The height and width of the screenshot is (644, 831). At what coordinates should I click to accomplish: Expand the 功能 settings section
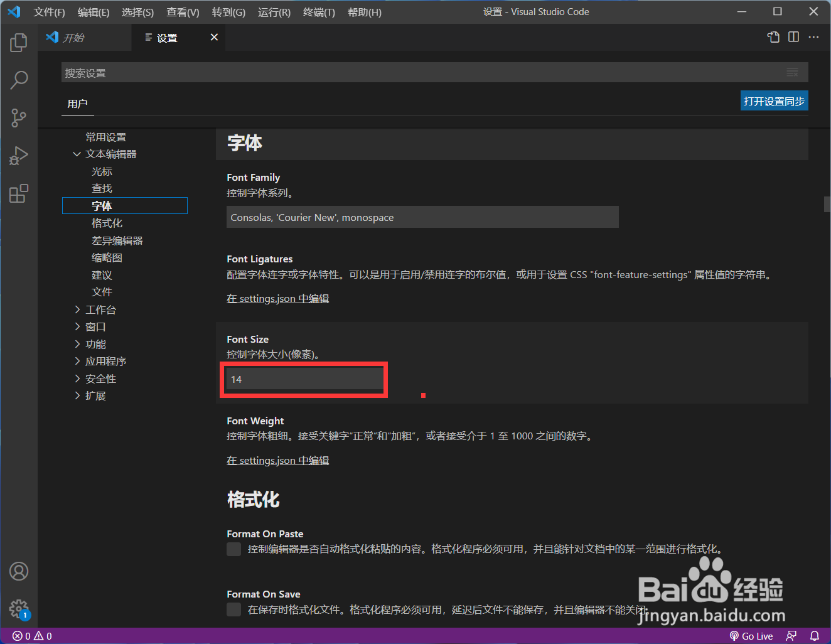click(x=77, y=344)
